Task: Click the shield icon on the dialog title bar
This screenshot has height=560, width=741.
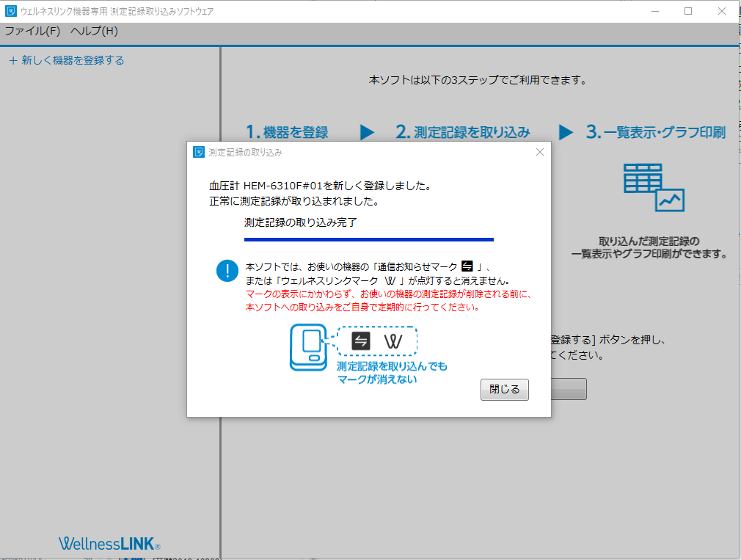Action: (198, 152)
